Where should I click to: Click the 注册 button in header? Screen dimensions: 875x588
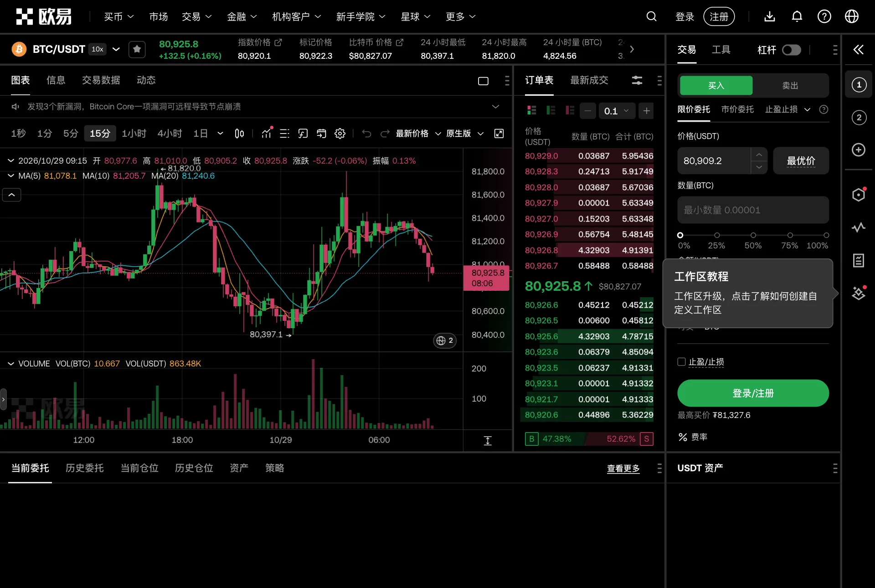(719, 17)
